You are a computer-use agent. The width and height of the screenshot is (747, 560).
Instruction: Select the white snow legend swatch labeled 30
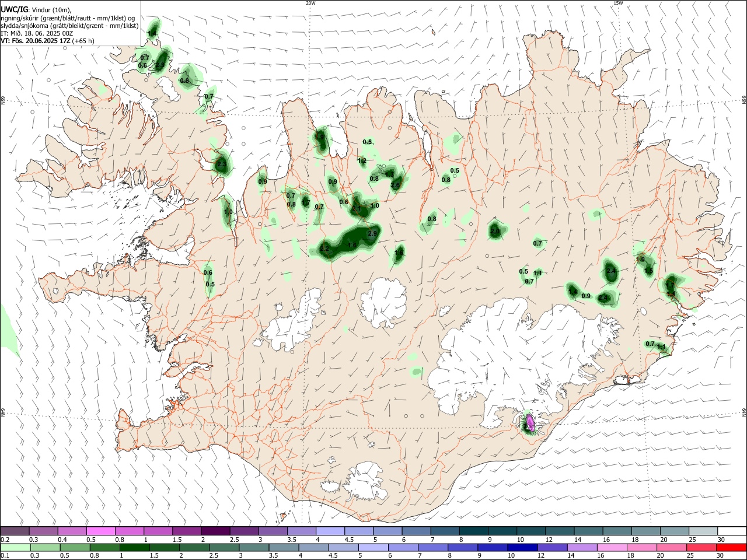coord(732,531)
